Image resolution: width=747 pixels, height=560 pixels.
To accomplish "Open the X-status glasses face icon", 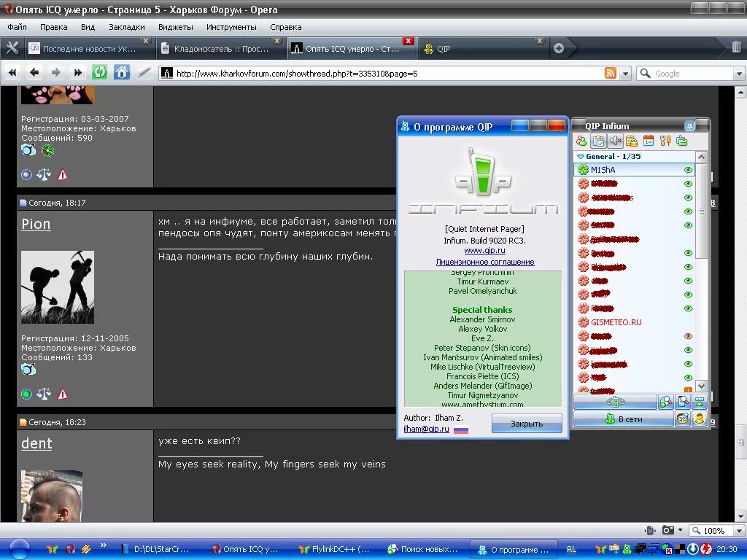I will (683, 419).
